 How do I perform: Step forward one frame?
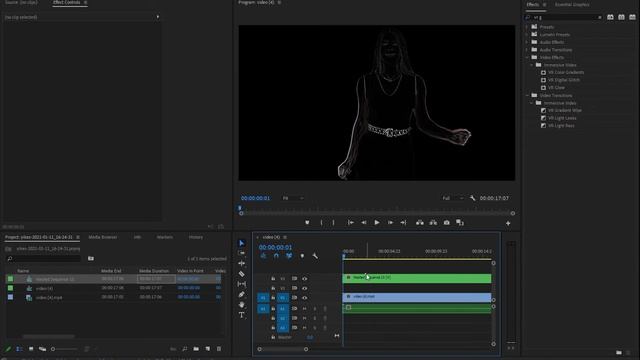390,222
